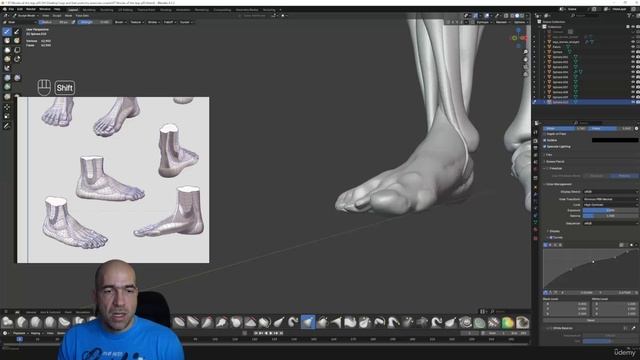The image size is (640, 360).
Task: Switch to the Shading workspace tab
Action: pyautogui.click(x=166, y=10)
